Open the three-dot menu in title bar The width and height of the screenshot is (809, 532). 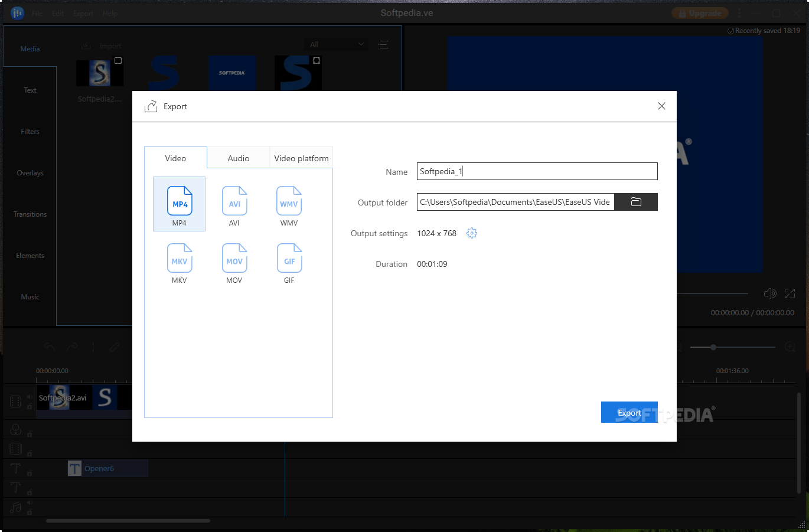click(739, 12)
